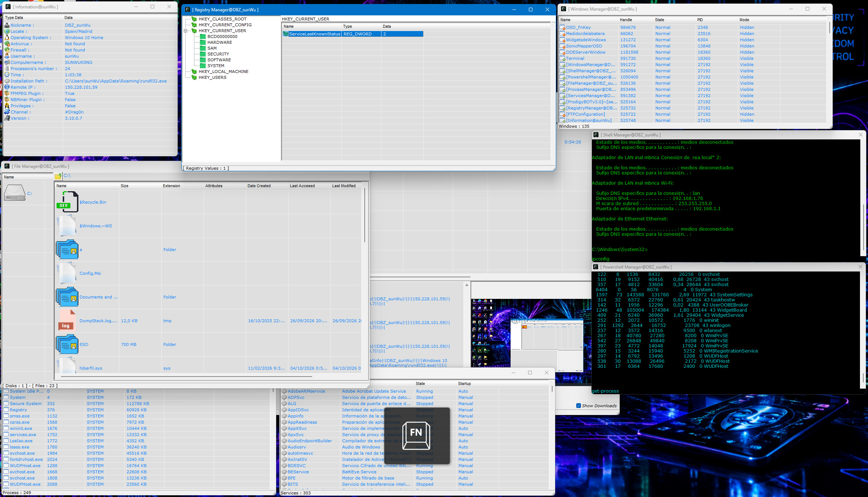Select the fontdrvhost.exe process icon
This screenshot has height=497, width=868.
[x=6, y=459]
